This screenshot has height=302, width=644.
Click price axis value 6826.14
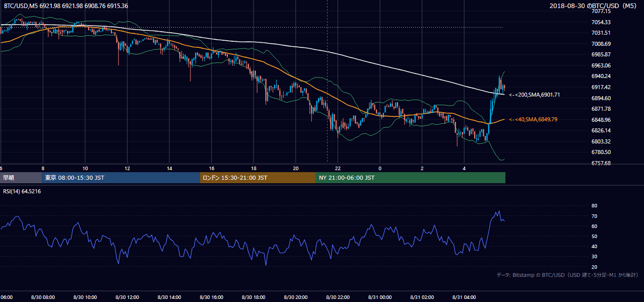click(x=601, y=130)
